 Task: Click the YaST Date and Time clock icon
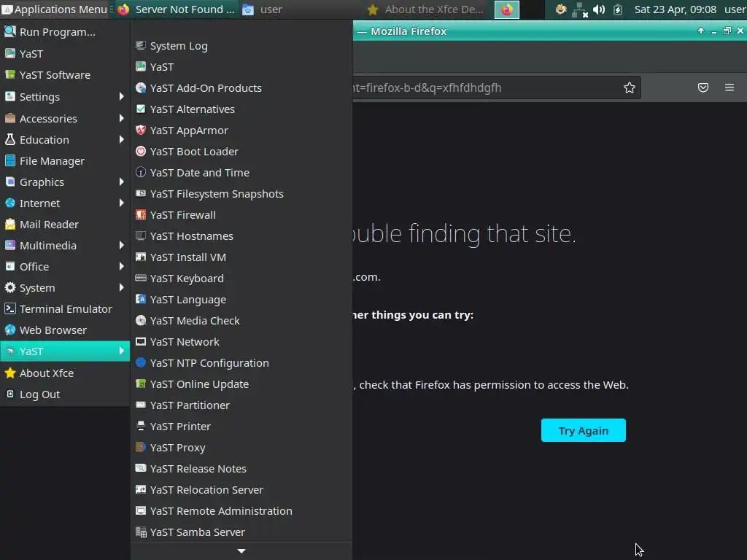(141, 172)
